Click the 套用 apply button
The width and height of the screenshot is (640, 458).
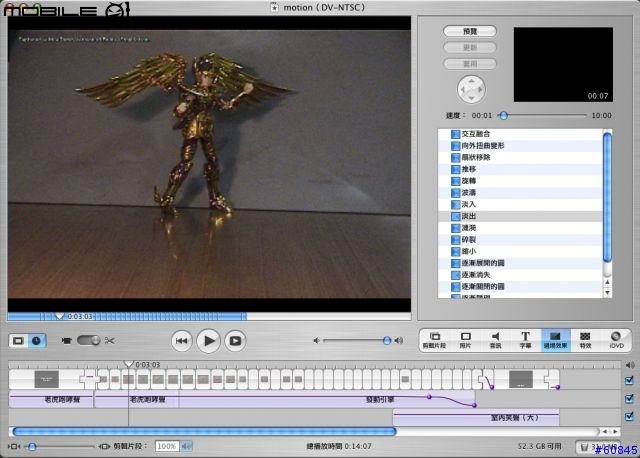[470, 64]
